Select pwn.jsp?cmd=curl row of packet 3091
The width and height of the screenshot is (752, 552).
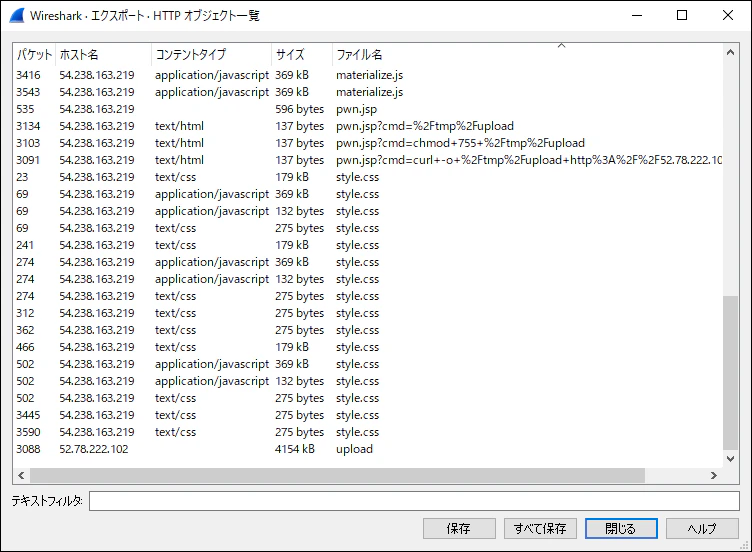pos(367,160)
